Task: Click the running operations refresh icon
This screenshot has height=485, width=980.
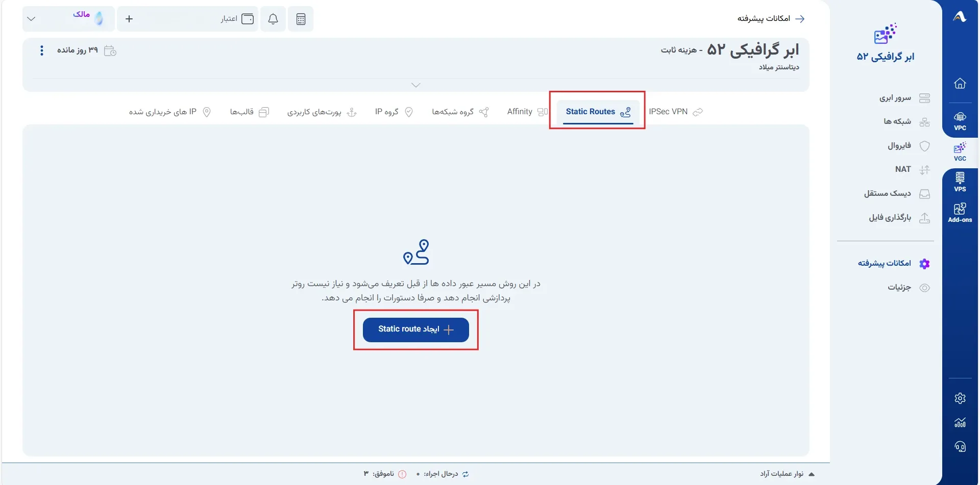Action: [x=465, y=474]
